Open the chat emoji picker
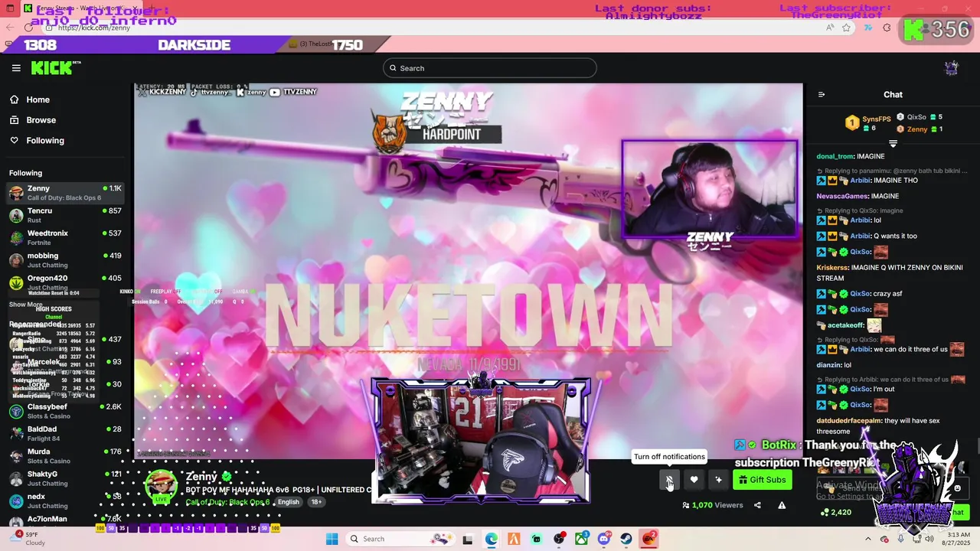The height and width of the screenshot is (551, 980). pos(957,488)
